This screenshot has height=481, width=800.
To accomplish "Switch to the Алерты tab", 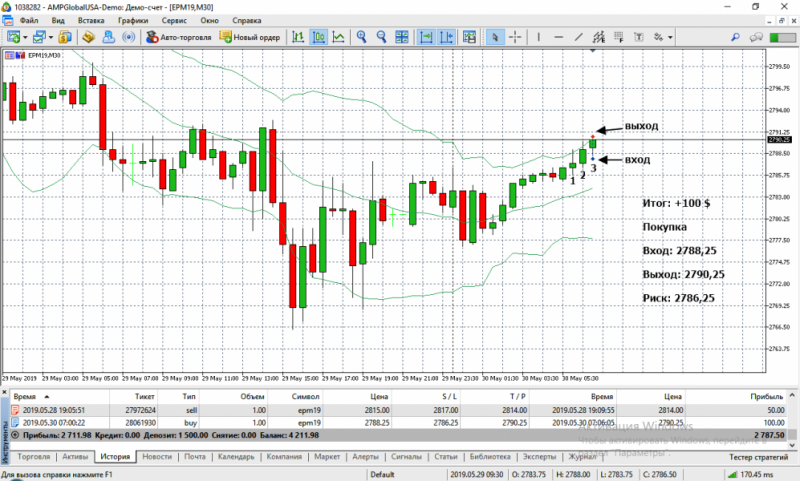I will coord(365,457).
